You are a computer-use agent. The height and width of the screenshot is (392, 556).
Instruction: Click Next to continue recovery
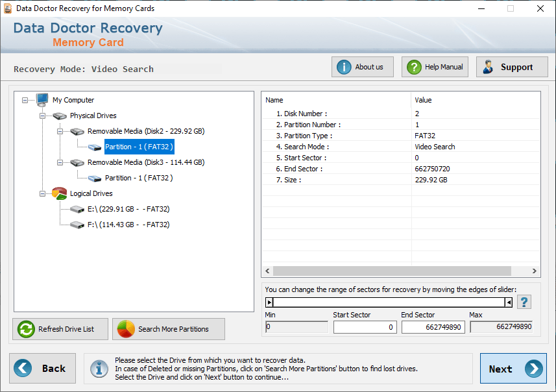coord(513,369)
